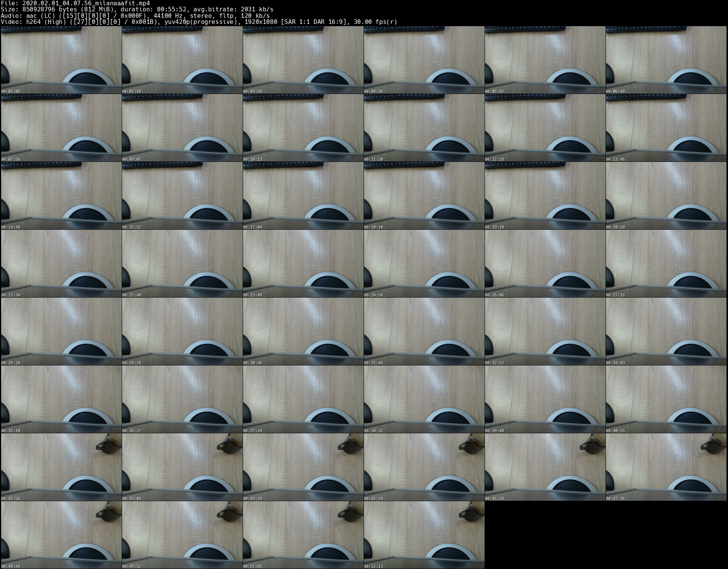Viewport: 728px width, 569px height.
Task: Open the frame at 00:11:20
Action: pos(424,128)
